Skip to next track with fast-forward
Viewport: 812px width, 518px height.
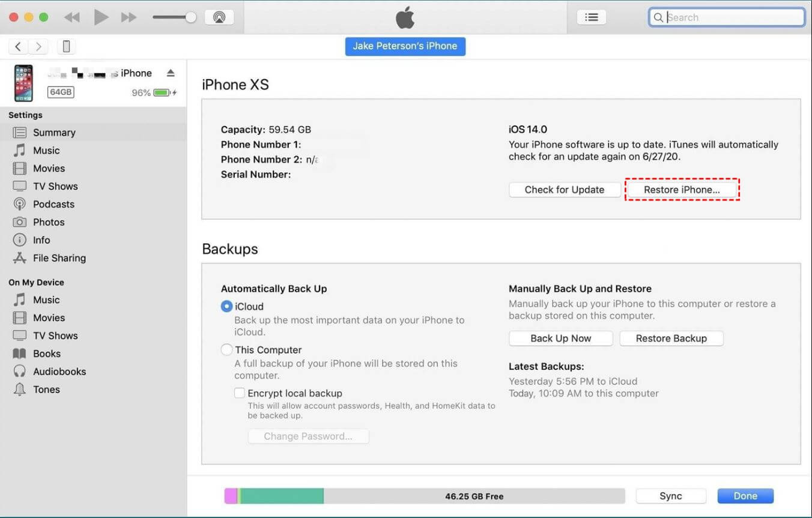coord(129,17)
